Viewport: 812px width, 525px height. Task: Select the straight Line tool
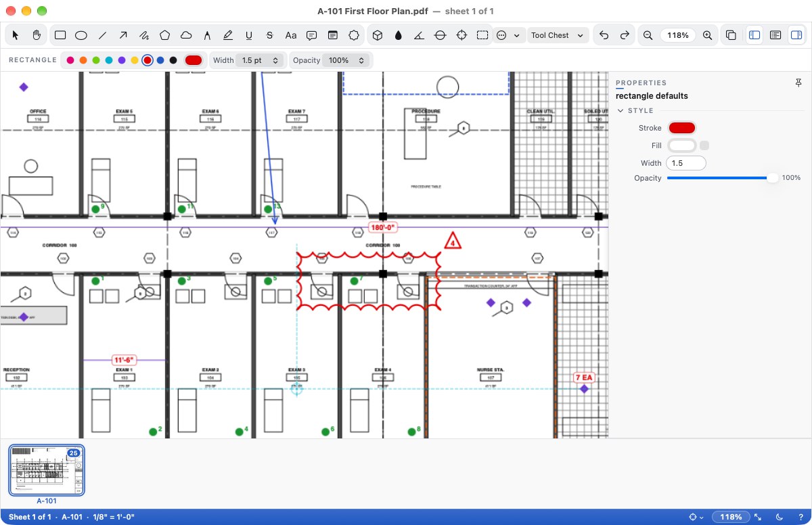tap(102, 35)
